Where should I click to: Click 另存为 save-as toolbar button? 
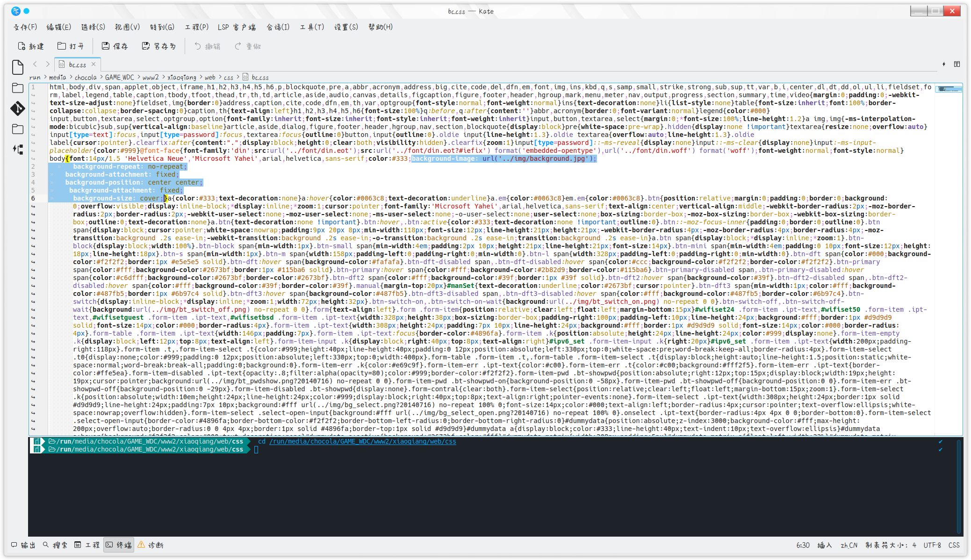pyautogui.click(x=158, y=46)
